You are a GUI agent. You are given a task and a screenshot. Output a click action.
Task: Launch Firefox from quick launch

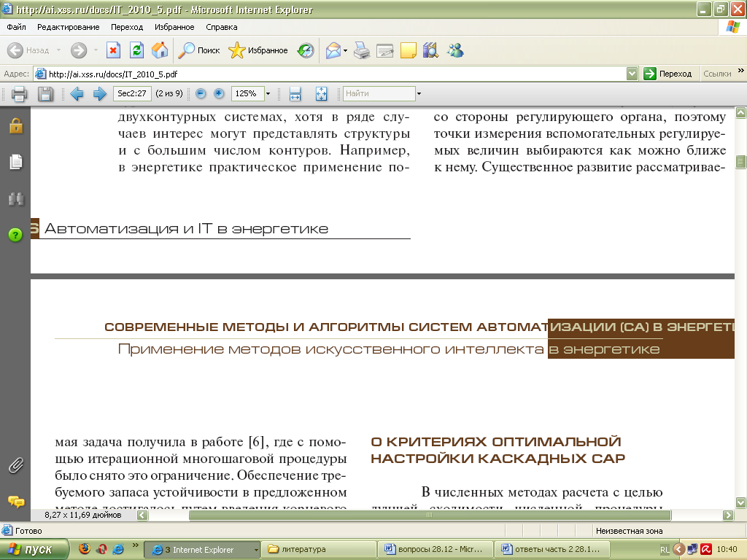pyautogui.click(x=85, y=549)
